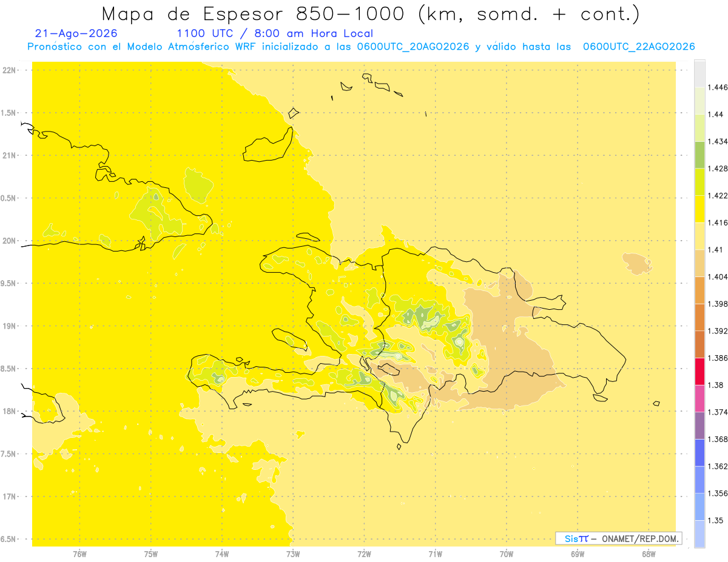Image resolution: width=728 pixels, height=562 pixels.
Task: Click latitude label '20N'
Action: coord(9,241)
